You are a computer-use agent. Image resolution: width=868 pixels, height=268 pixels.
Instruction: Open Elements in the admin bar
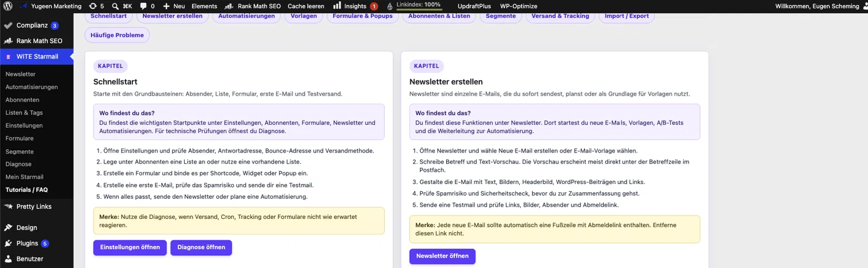204,6
